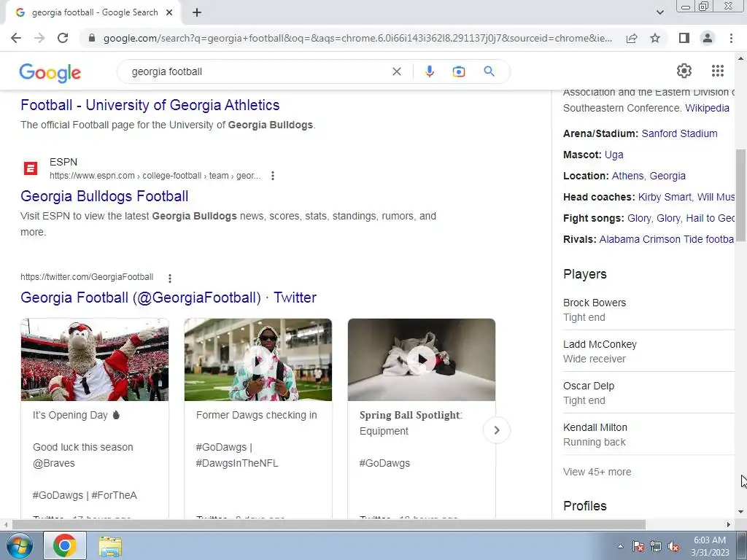This screenshot has width=747, height=560.
Task: Select player Brock Bowers
Action: [595, 303]
